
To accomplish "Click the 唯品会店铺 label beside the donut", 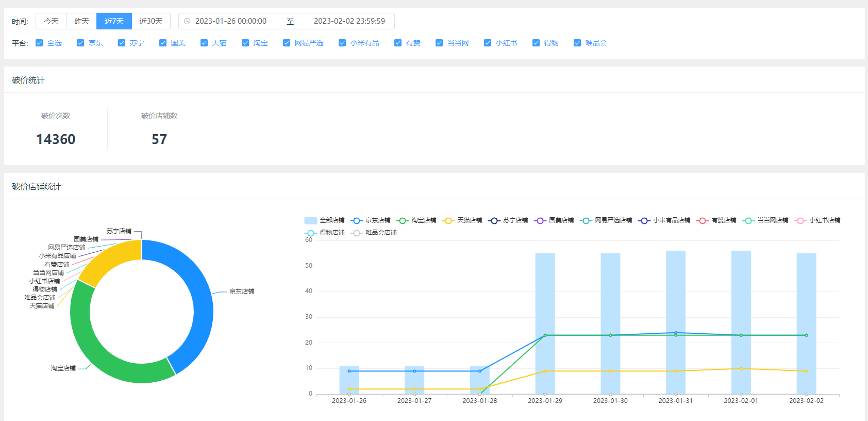I will [x=40, y=298].
